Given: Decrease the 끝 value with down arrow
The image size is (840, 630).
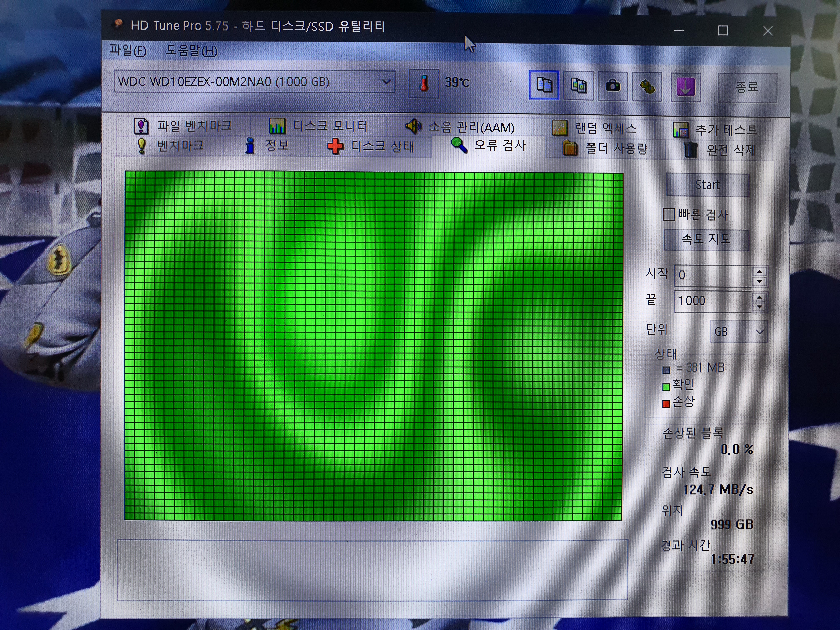Looking at the screenshot, I should 760,307.
